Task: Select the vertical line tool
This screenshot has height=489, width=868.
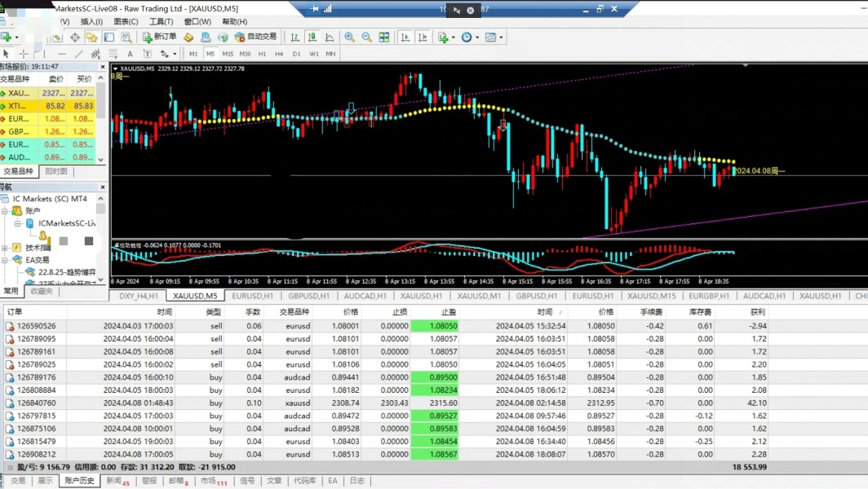Action: (44, 54)
